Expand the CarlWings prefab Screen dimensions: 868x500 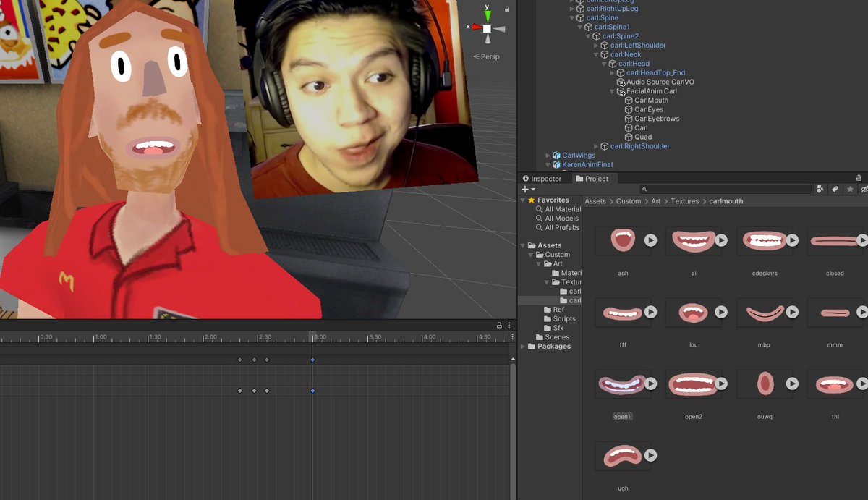[548, 155]
